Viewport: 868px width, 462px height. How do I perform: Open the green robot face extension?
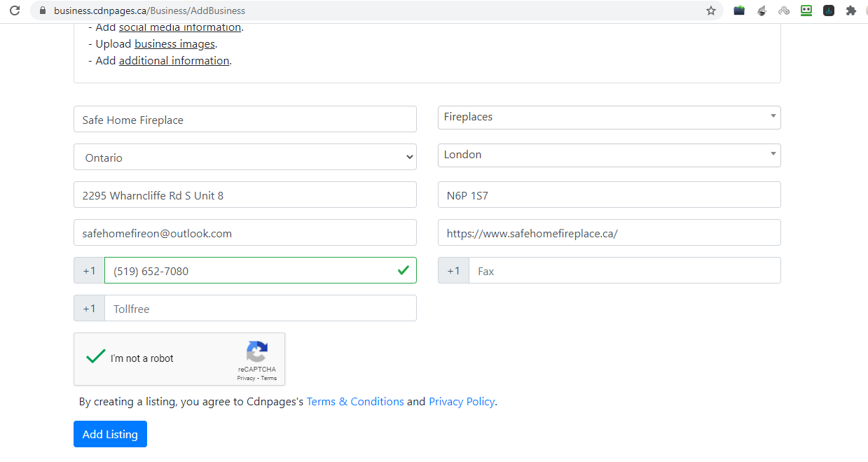[806, 10]
